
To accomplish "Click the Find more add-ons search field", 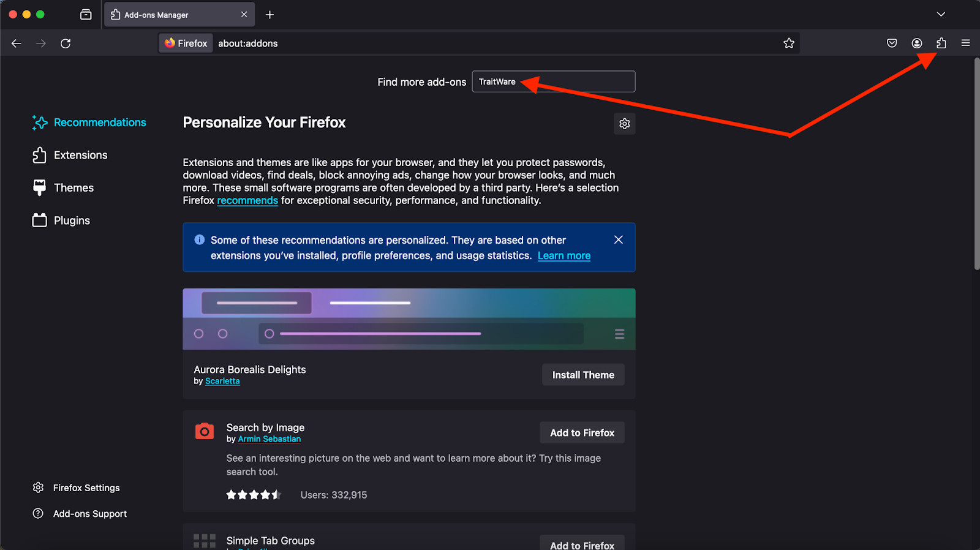I will [554, 81].
